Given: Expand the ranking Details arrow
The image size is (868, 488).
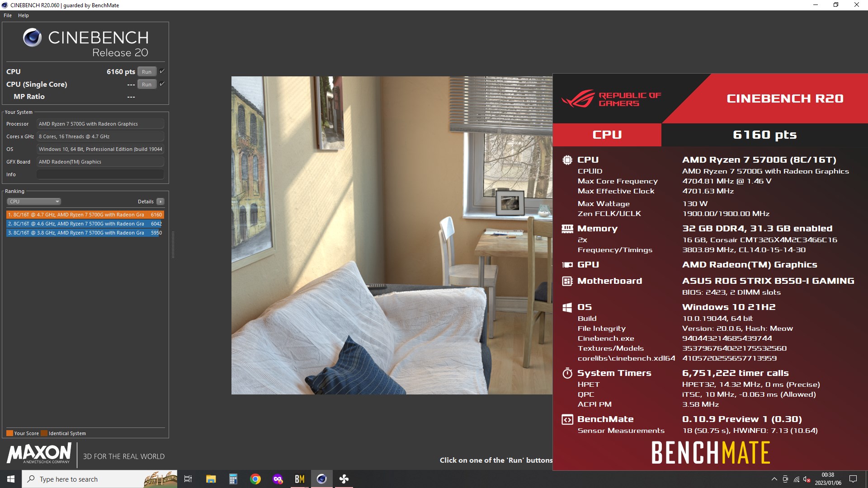Looking at the screenshot, I should click(160, 202).
